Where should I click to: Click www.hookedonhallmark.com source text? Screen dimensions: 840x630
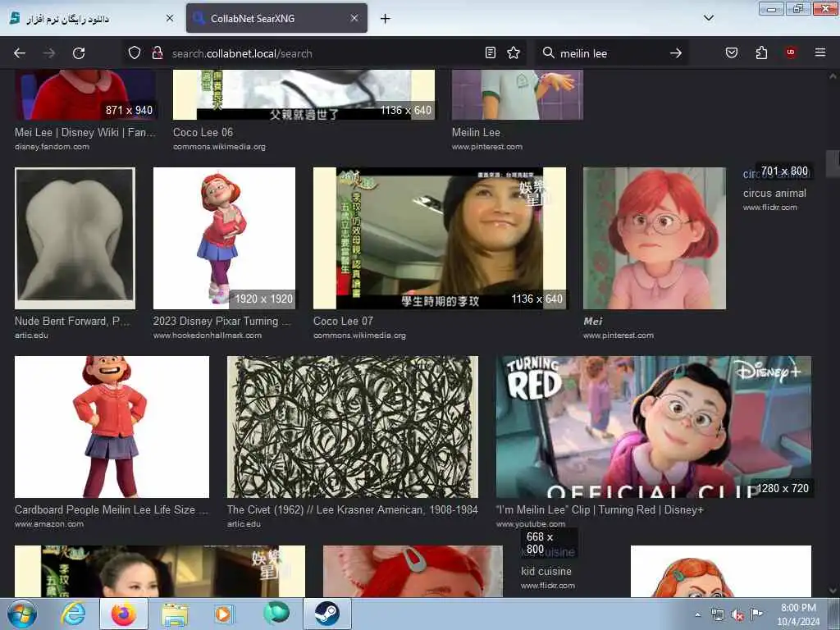click(208, 336)
